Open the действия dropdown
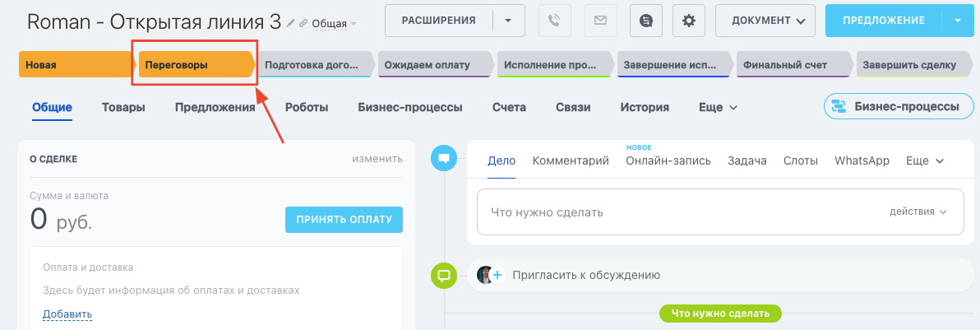 pyautogui.click(x=918, y=211)
